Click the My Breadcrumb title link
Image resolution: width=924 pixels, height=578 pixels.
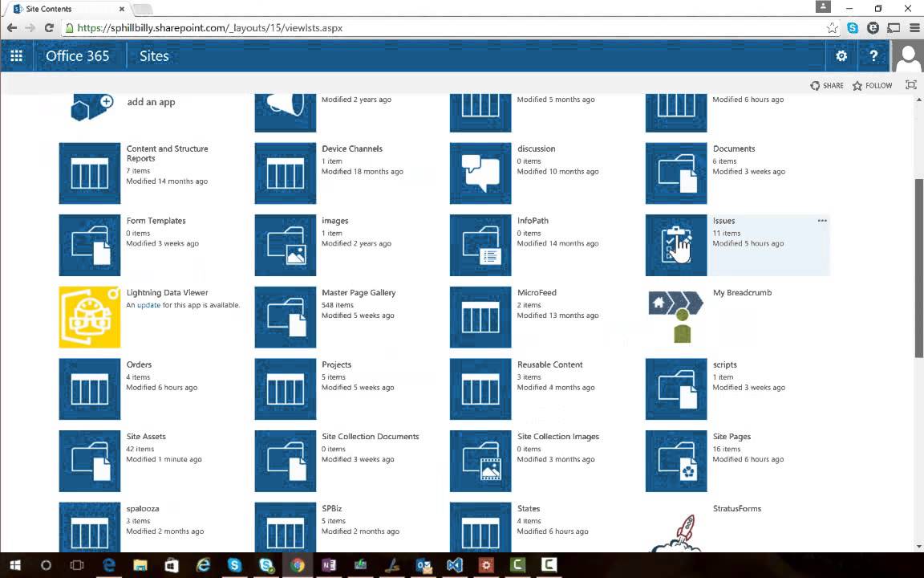742,292
